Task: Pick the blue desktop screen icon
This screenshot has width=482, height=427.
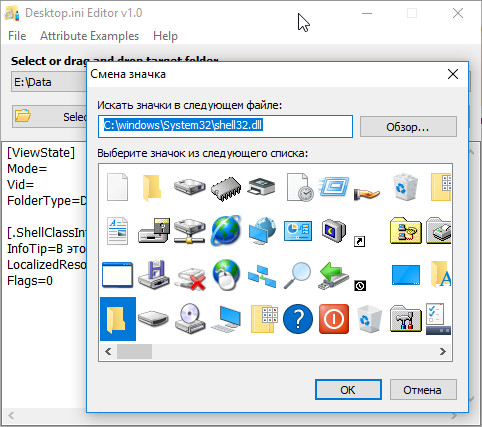Action: coord(406,275)
